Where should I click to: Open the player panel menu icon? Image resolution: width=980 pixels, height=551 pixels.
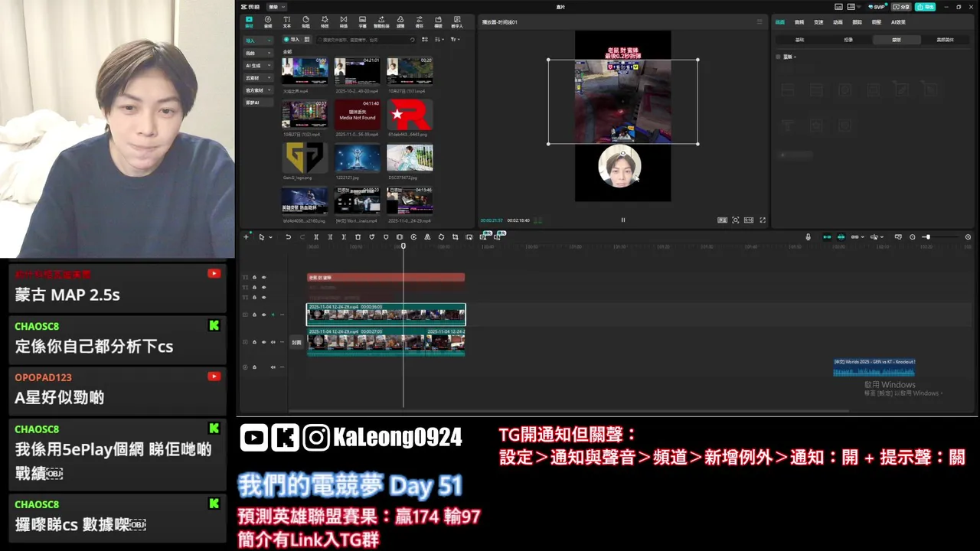759,22
